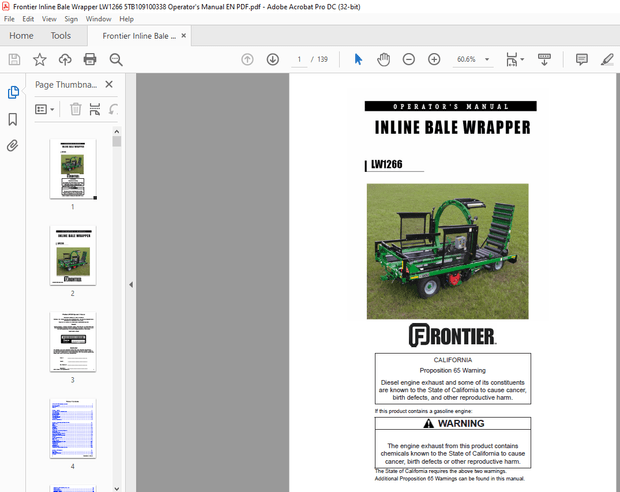Select page 3 thumbnail
This screenshot has width=620, height=492.
pyautogui.click(x=73, y=342)
